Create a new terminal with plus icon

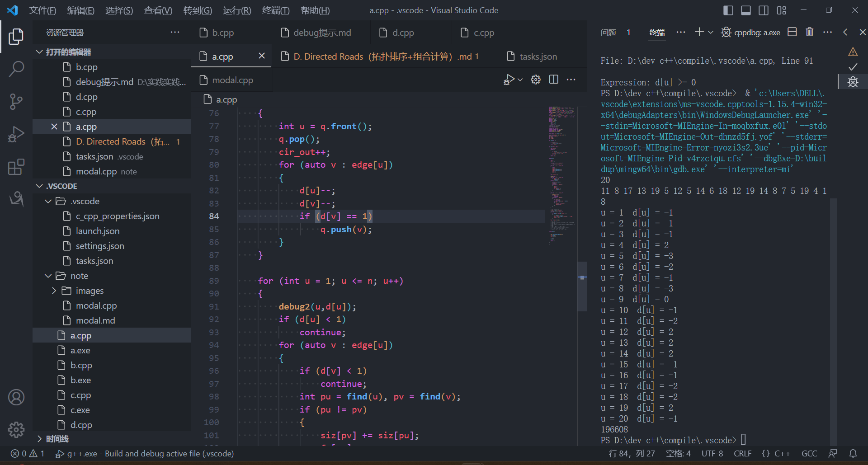pos(699,32)
